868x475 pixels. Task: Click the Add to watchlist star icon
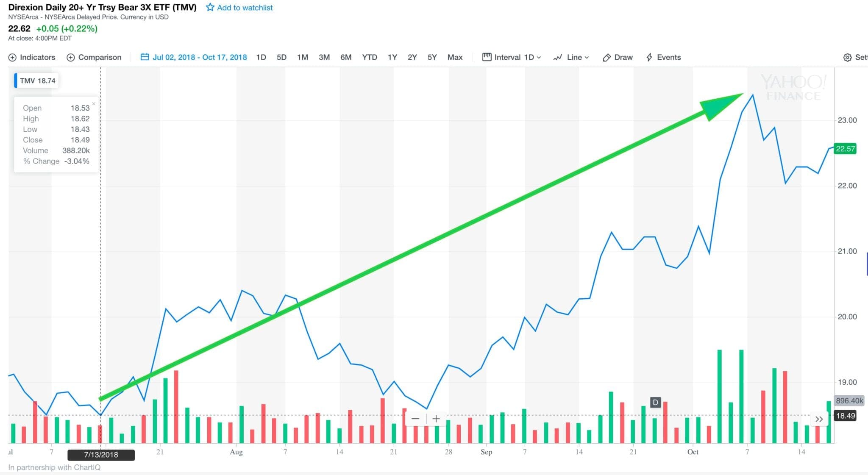(x=210, y=7)
